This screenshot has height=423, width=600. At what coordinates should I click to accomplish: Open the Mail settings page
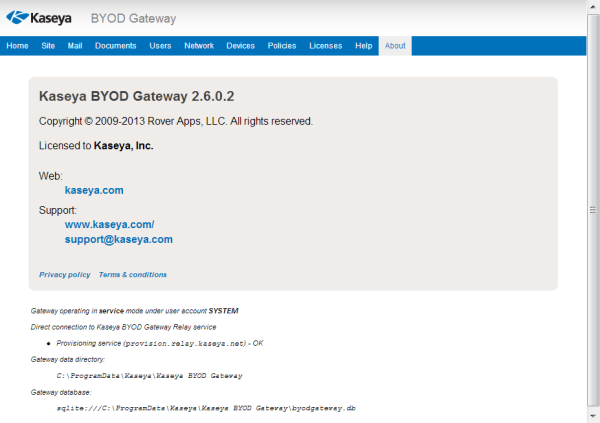pos(75,46)
